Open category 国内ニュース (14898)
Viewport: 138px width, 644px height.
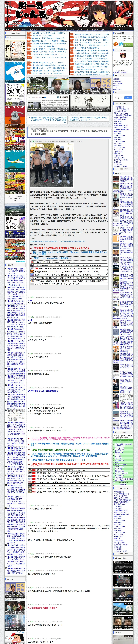click(121, 113)
